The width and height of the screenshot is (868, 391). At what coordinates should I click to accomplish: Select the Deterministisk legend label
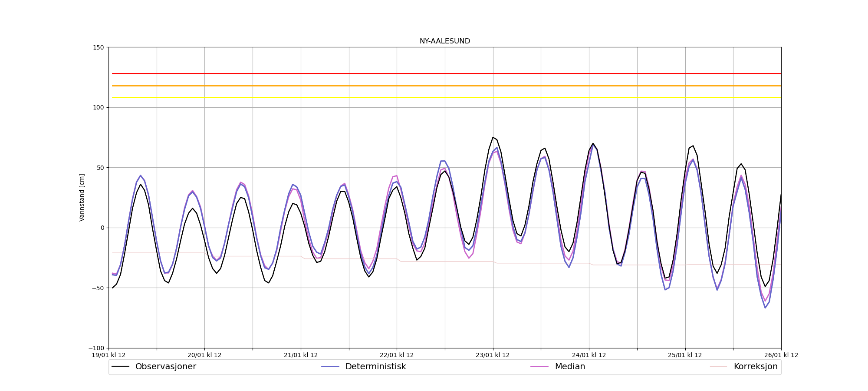coord(375,367)
